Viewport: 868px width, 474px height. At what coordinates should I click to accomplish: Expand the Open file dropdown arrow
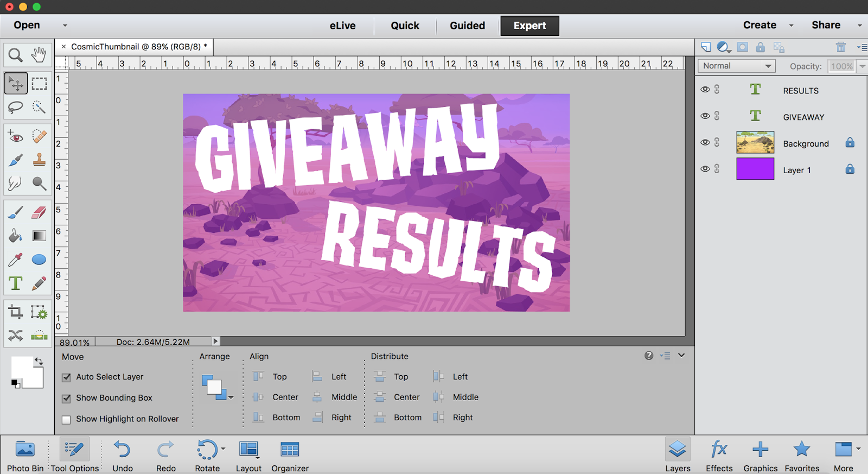tap(65, 26)
